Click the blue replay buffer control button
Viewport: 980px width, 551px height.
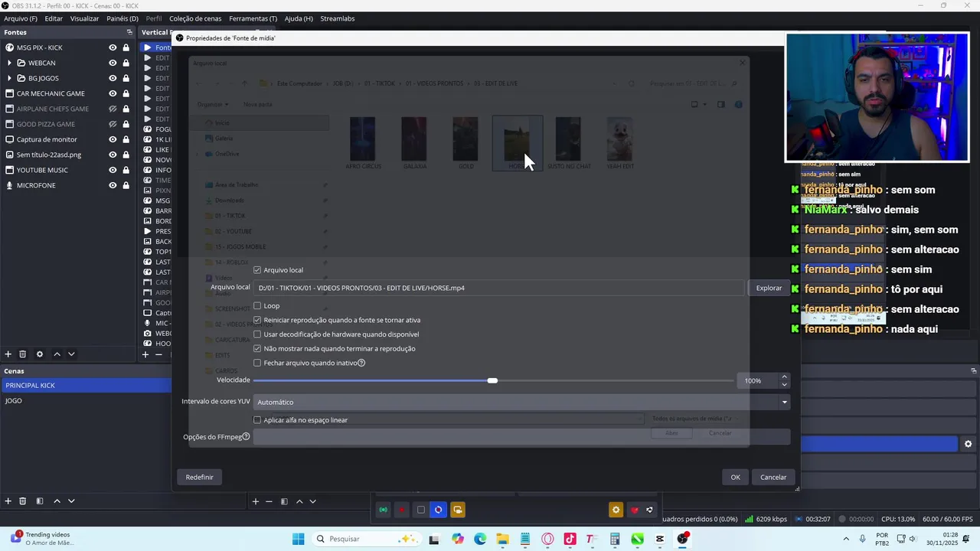(x=438, y=510)
